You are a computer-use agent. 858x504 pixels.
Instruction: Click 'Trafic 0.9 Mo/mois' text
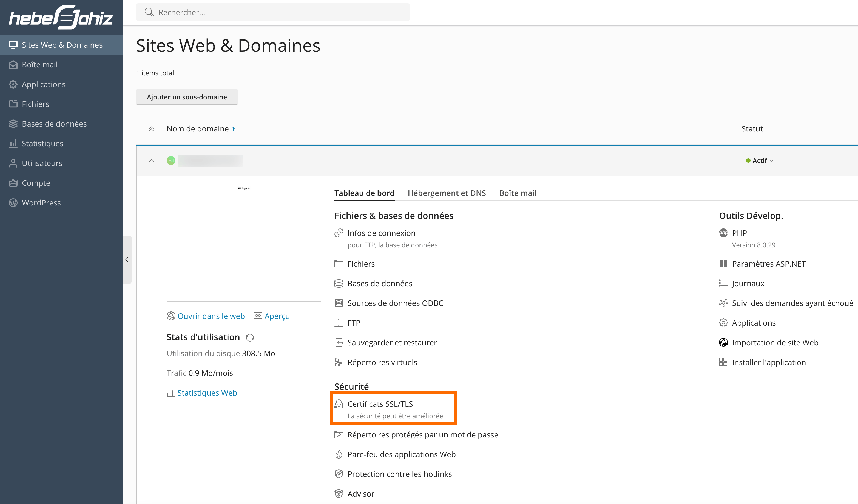click(200, 373)
